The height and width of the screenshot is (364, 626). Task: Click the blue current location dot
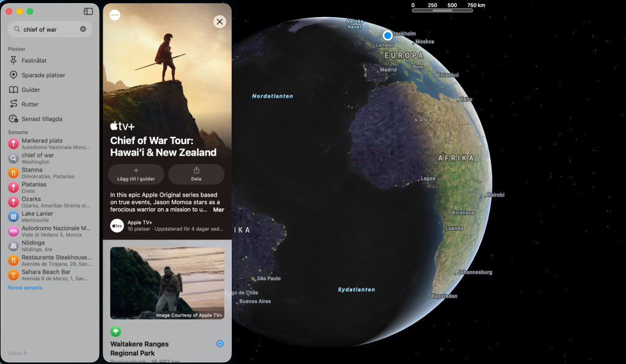click(387, 35)
